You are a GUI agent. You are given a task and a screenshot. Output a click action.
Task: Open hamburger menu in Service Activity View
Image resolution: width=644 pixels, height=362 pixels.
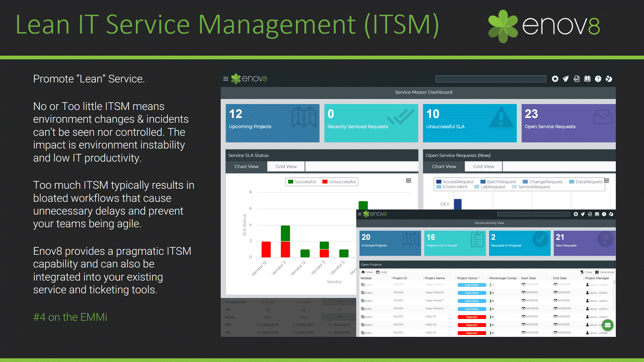(360, 214)
